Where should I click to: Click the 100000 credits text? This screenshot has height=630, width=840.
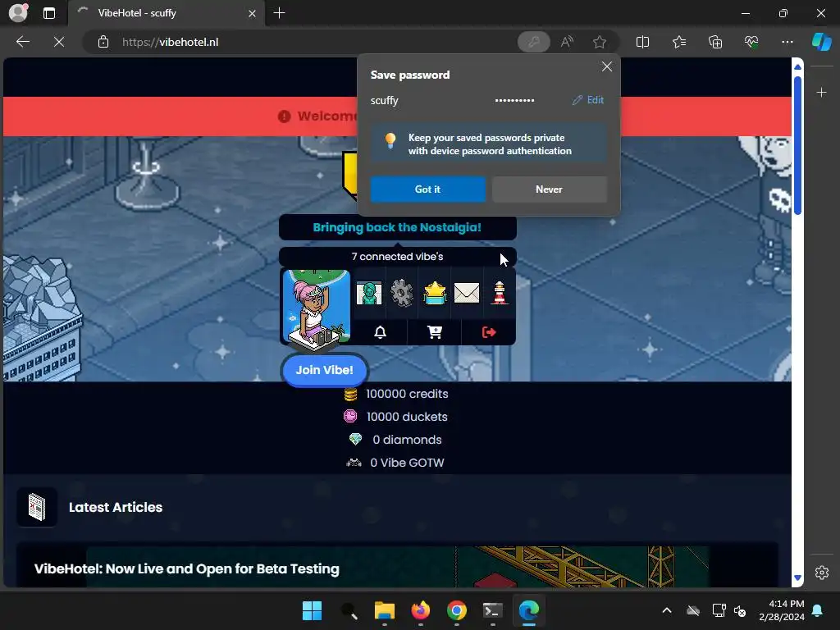coord(407,394)
